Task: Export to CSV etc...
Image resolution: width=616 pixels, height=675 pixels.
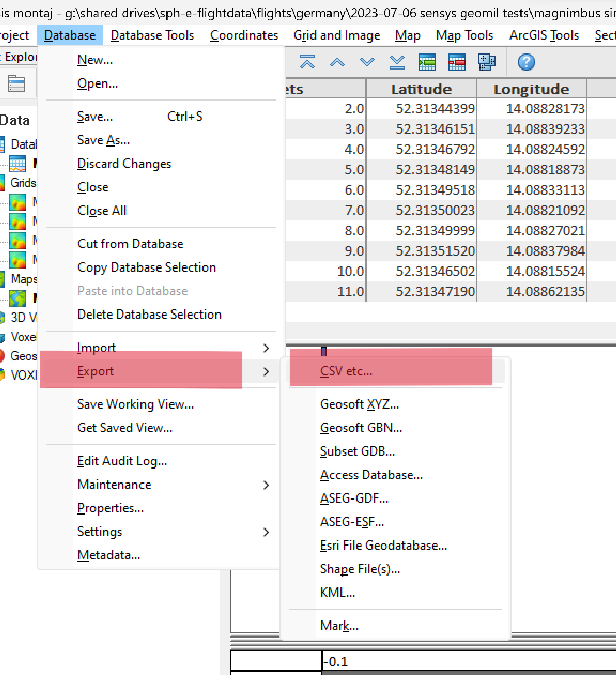Action: (x=346, y=371)
